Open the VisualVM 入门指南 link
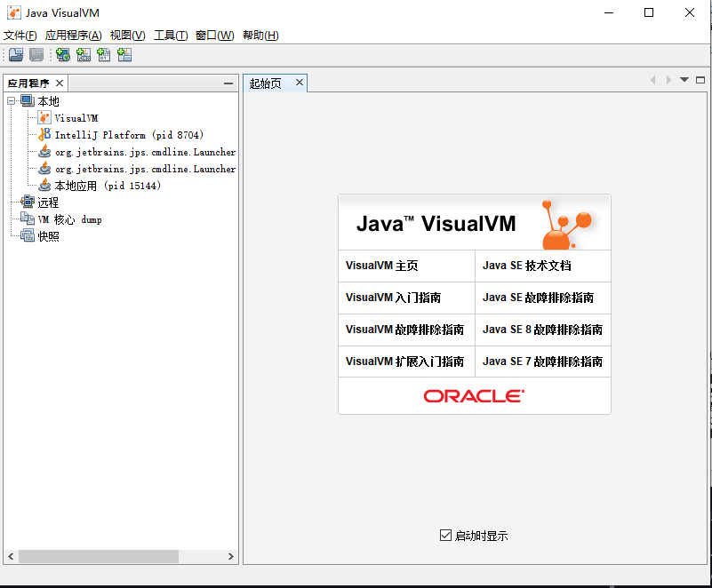Screen dimensions: 712x588 tap(393, 298)
